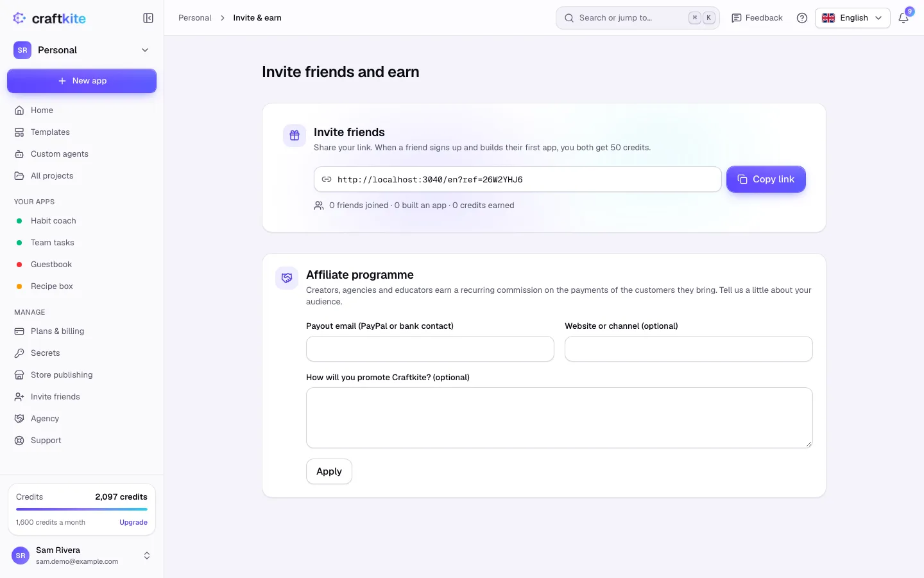Open Secrets page
The image size is (924, 578).
pyautogui.click(x=81, y=353)
